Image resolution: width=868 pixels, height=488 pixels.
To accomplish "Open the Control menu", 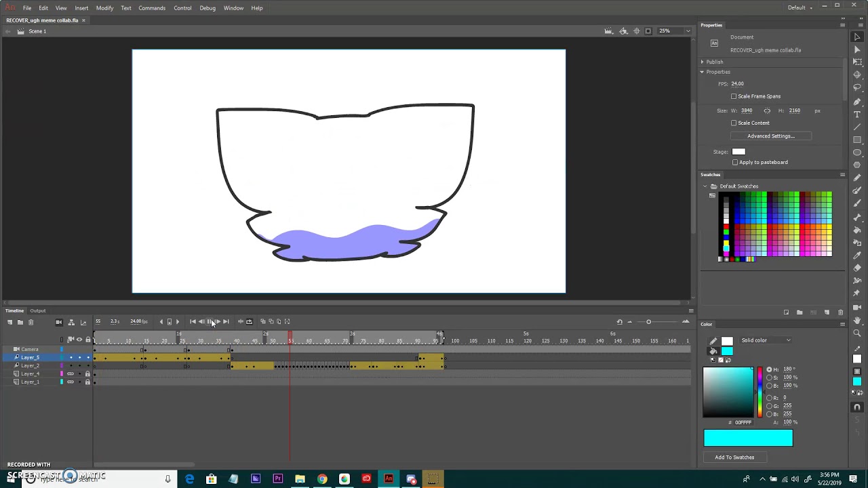I will point(182,8).
